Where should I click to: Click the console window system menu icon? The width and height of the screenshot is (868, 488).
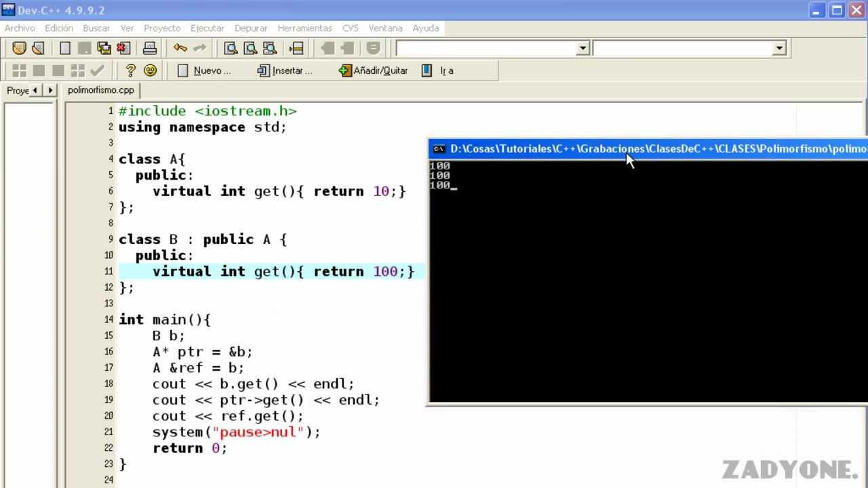pyautogui.click(x=439, y=149)
